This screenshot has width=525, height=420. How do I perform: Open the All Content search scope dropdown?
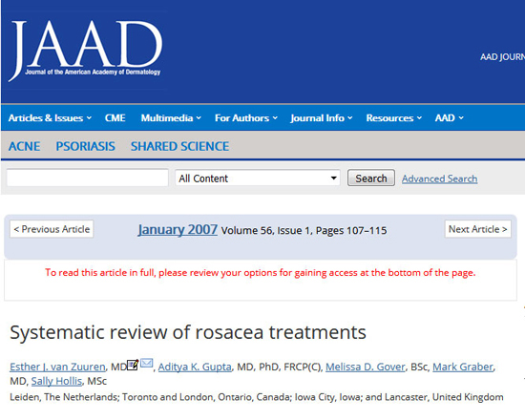258,178
